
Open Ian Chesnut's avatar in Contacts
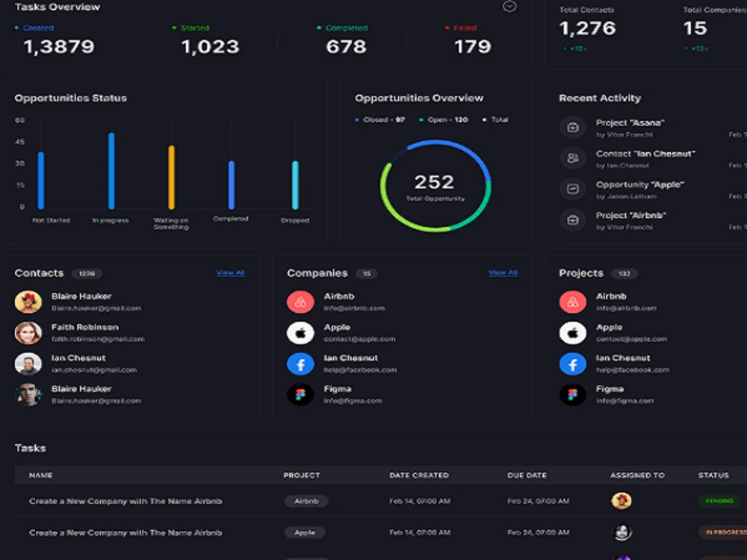tap(28, 364)
